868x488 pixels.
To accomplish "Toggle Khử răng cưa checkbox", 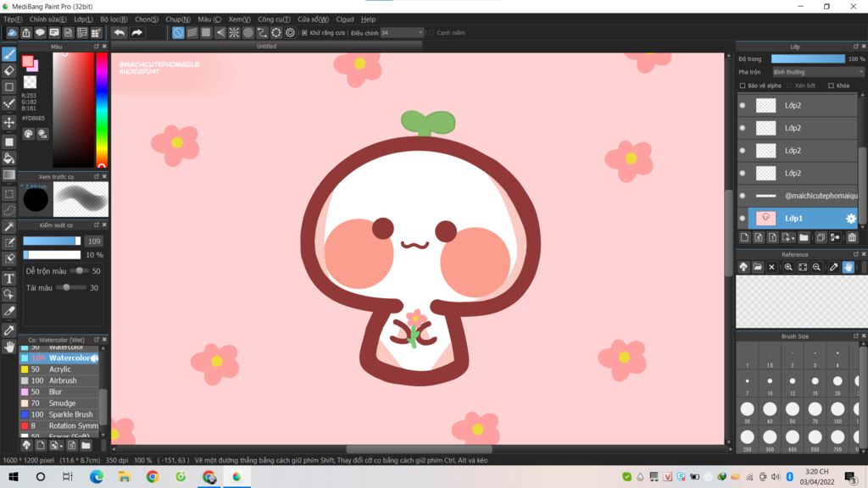I will point(304,33).
